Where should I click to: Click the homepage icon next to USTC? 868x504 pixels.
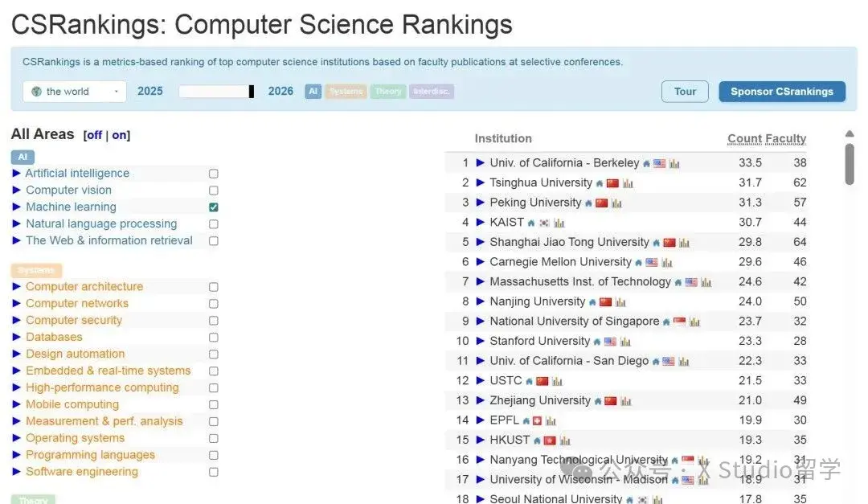[x=529, y=382]
